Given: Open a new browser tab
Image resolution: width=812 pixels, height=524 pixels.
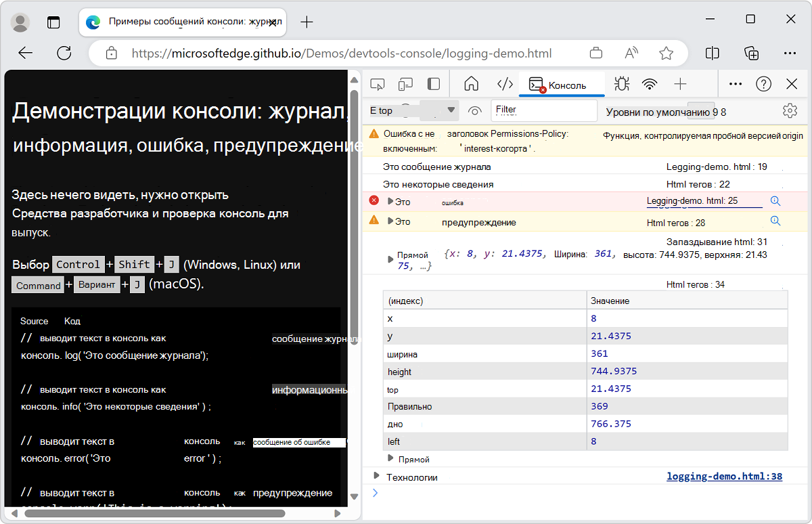Looking at the screenshot, I should coord(307,22).
